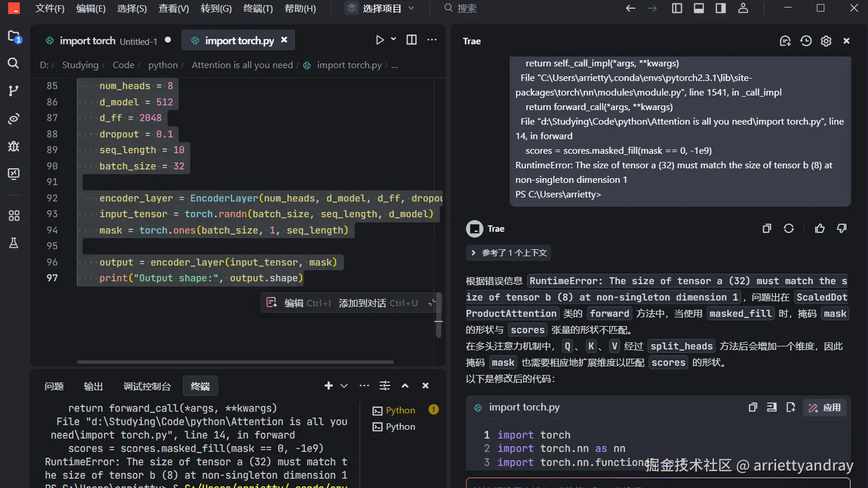The image size is (868, 488).
Task: Open the Source Control view
Action: [x=13, y=91]
